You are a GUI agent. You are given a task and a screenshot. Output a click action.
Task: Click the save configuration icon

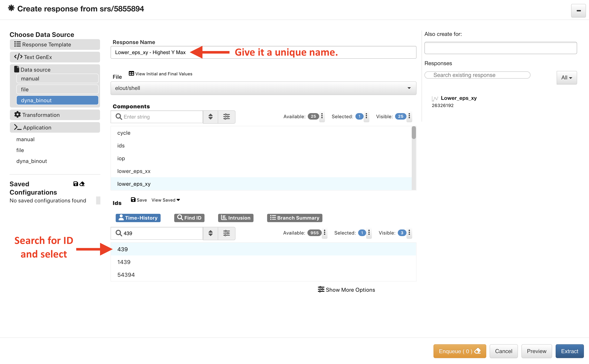pos(76,184)
